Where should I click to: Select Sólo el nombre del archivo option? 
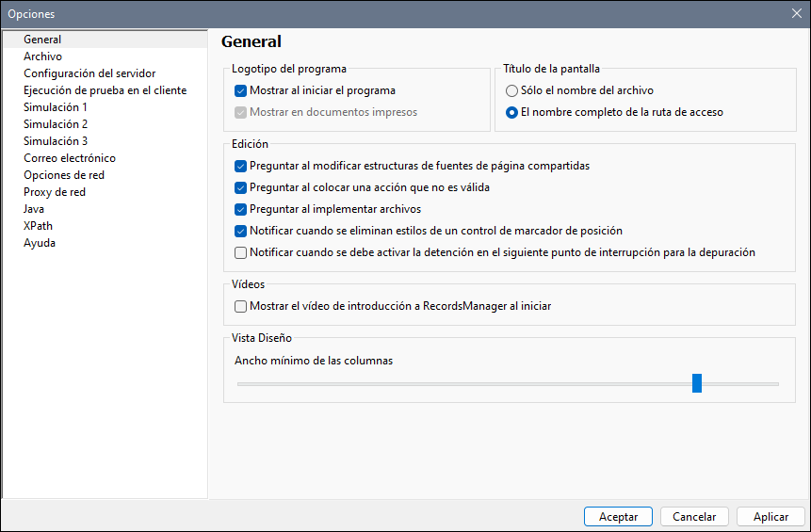(511, 91)
